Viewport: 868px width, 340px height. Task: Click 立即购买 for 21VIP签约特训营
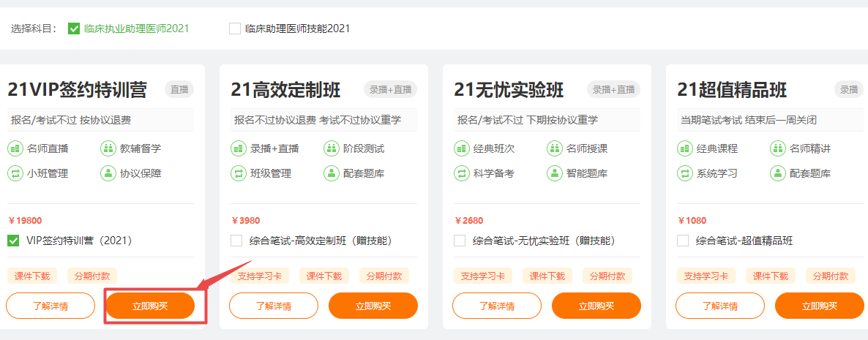[x=150, y=306]
